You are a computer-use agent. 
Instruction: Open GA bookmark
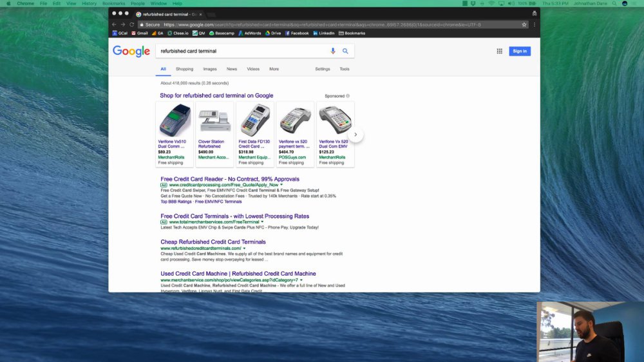tap(158, 33)
